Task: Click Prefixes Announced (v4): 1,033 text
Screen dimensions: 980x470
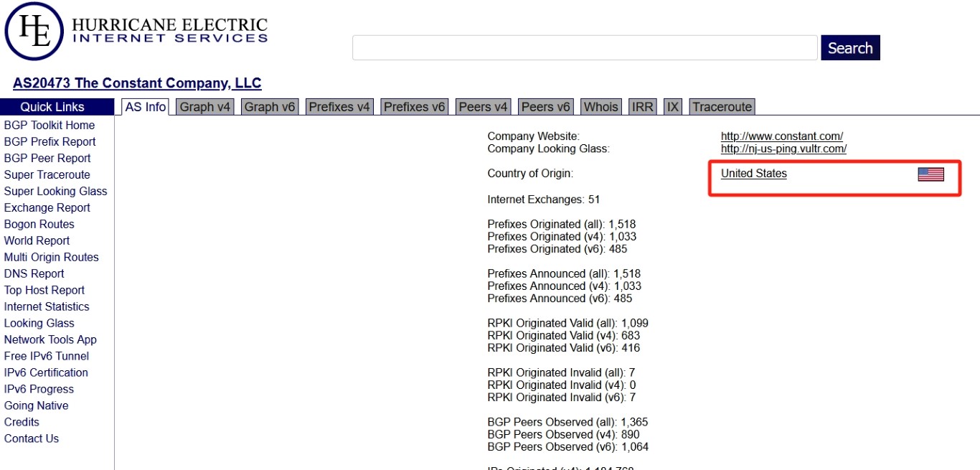Action: click(565, 286)
